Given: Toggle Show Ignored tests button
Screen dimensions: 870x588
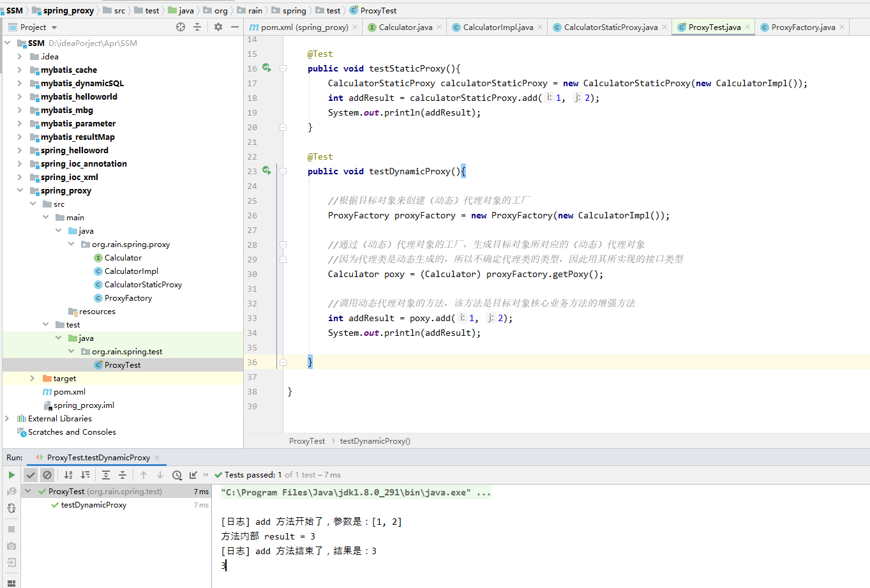Looking at the screenshot, I should (x=47, y=475).
